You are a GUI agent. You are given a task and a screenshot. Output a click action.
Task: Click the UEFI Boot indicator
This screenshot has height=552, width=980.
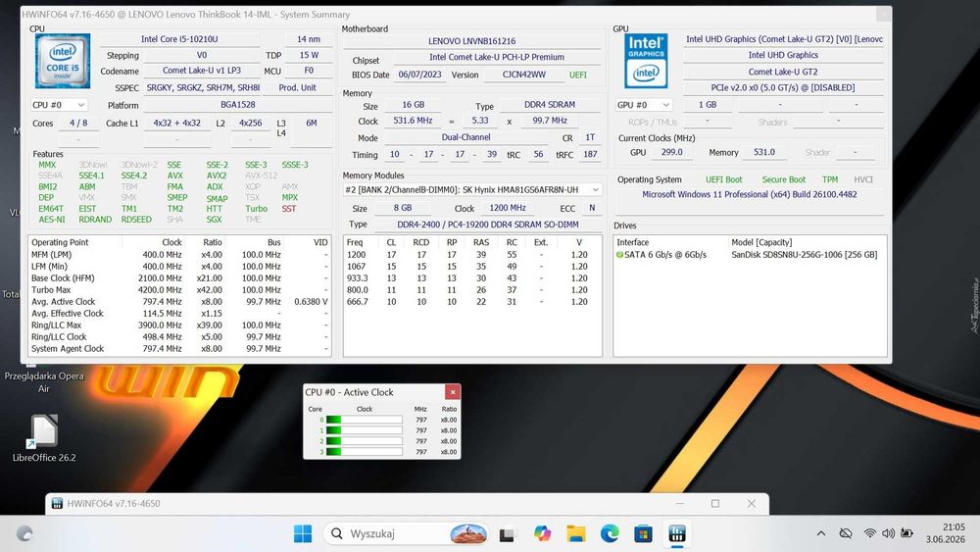(x=724, y=180)
